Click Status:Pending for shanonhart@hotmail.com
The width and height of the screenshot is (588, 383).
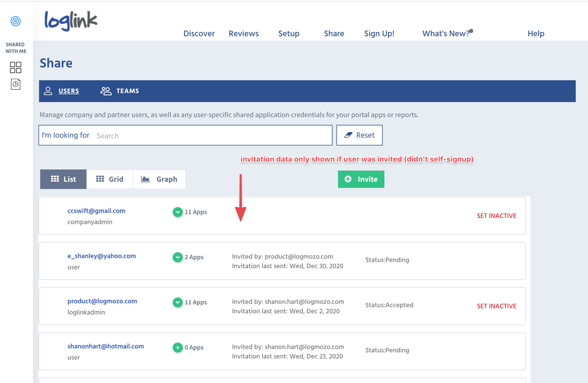(x=387, y=350)
